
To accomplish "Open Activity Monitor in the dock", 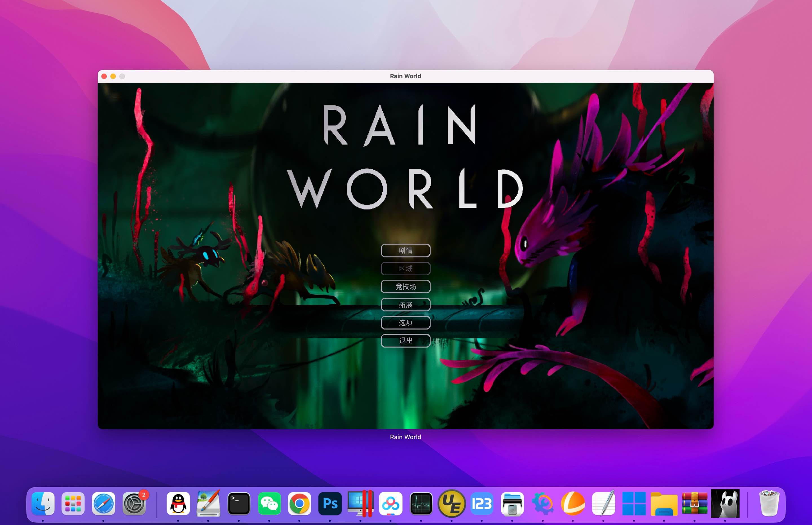I will [x=421, y=504].
